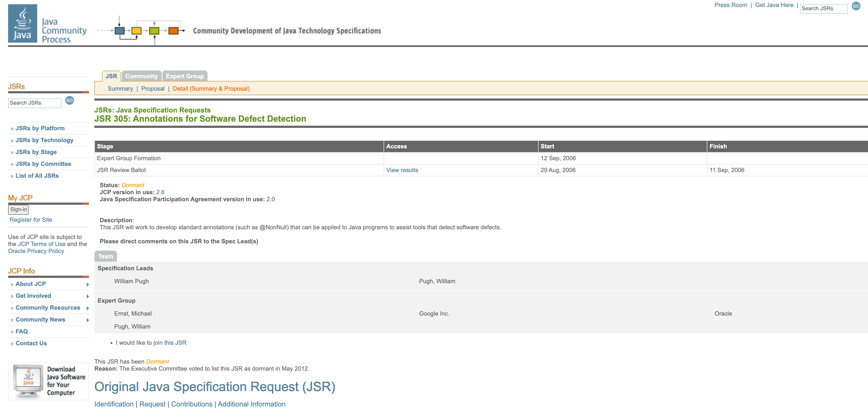Expand the Get Involved submenu arrow

88,296
